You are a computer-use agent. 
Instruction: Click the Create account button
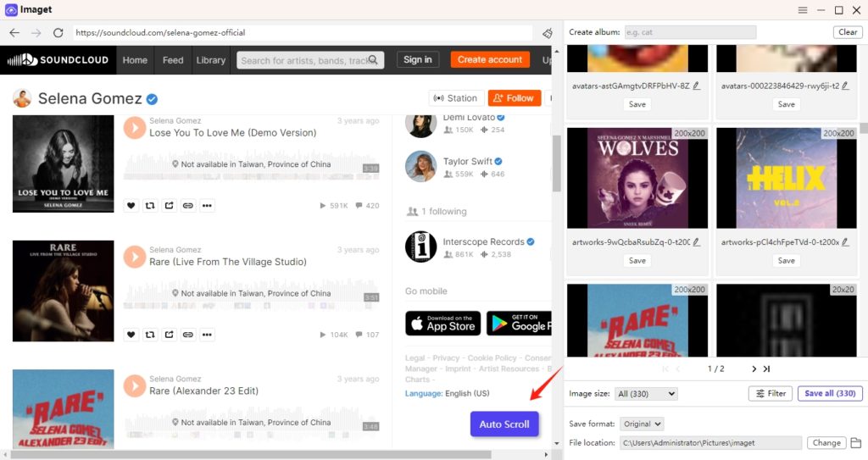(x=489, y=59)
